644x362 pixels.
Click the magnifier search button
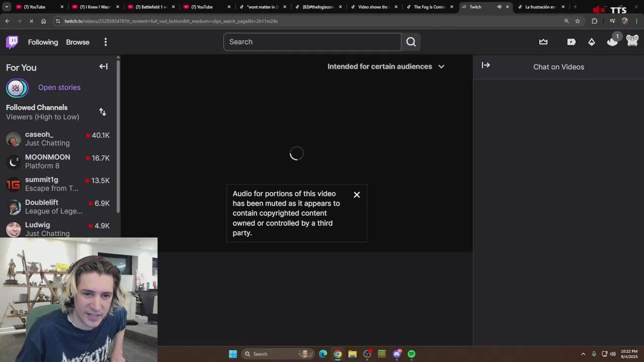click(411, 42)
